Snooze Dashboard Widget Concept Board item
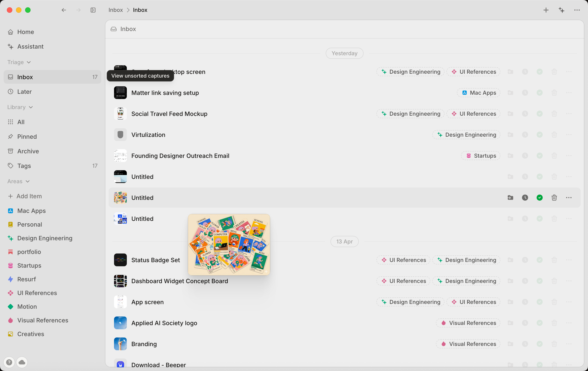The width and height of the screenshot is (588, 371). (525, 281)
